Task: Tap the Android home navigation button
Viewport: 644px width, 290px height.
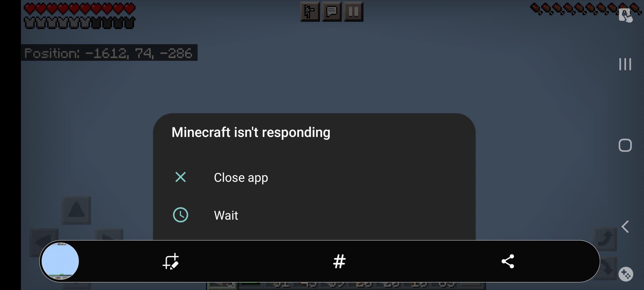Action: point(625,145)
